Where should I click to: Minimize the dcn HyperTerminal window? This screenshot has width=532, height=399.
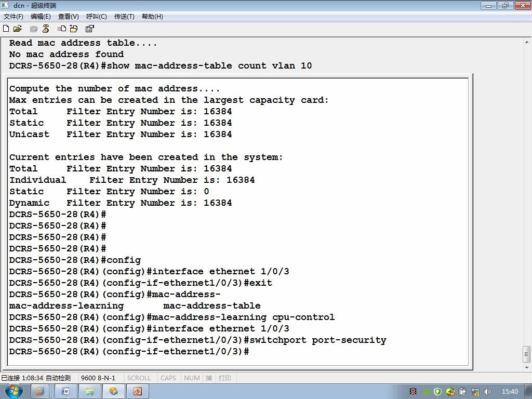(488, 5)
